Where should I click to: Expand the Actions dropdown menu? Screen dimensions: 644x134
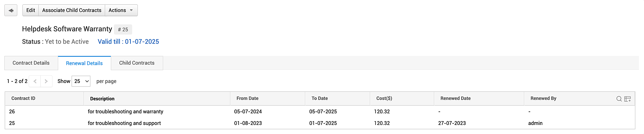(x=121, y=10)
